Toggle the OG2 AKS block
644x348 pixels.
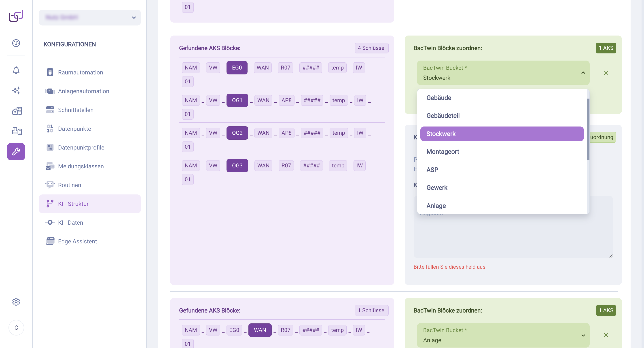tap(237, 133)
